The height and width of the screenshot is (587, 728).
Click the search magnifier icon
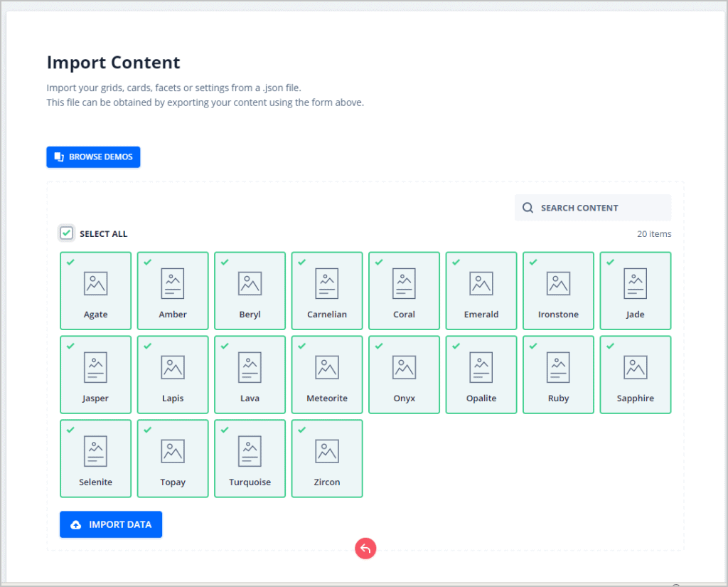(x=528, y=208)
